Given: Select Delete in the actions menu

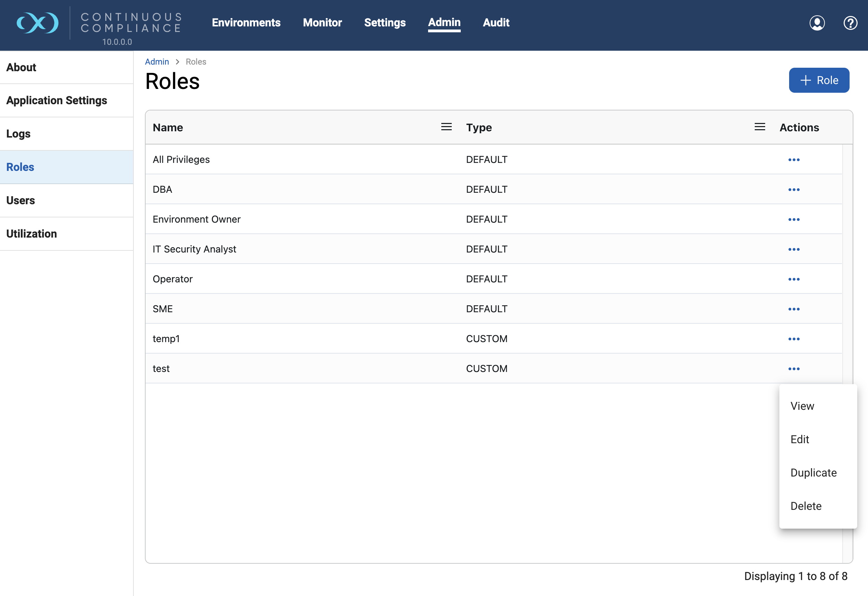Looking at the screenshot, I should pyautogui.click(x=806, y=506).
